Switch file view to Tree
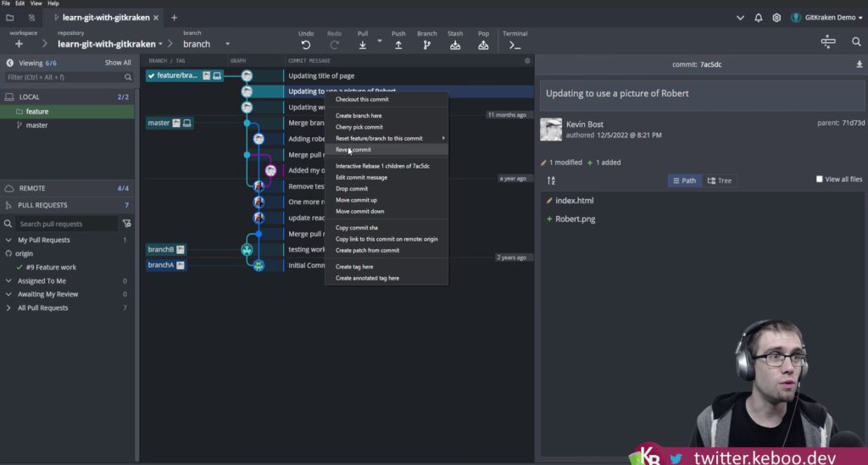The image size is (868, 465). pos(720,180)
